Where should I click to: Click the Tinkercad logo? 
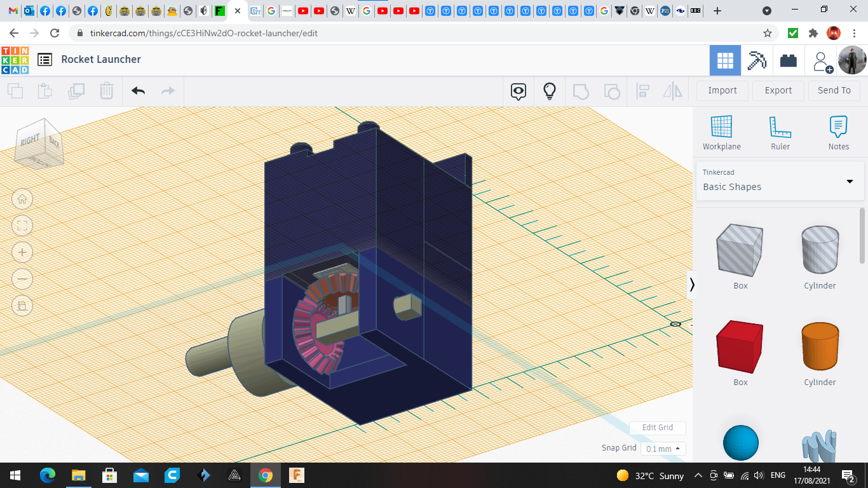(x=15, y=60)
